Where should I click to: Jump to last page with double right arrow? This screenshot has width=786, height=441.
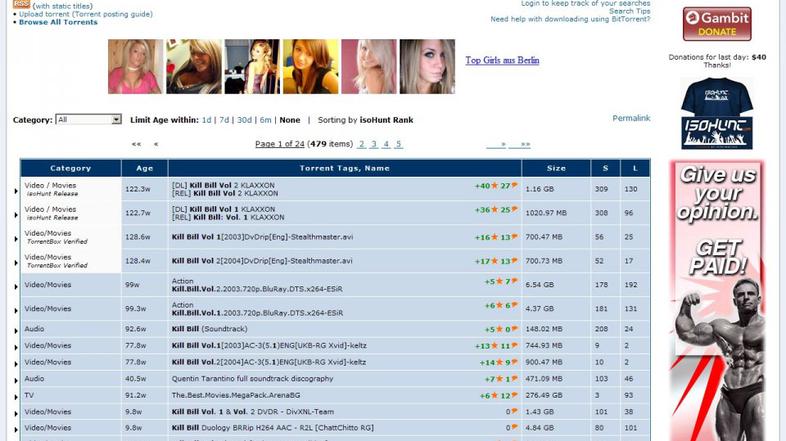click(520, 144)
